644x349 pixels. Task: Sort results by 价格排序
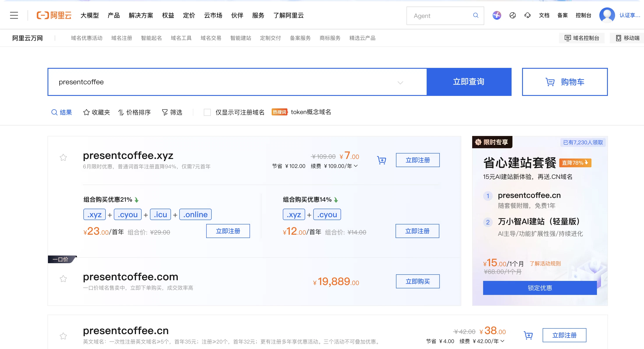(x=134, y=113)
